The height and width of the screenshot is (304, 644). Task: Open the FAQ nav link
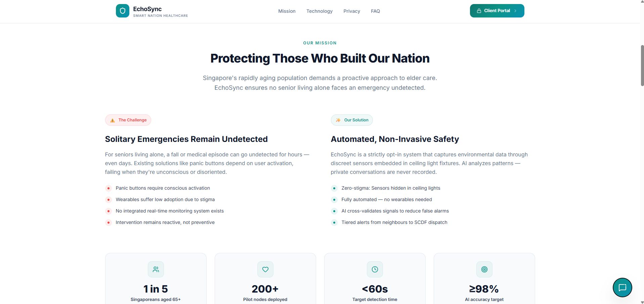375,11
